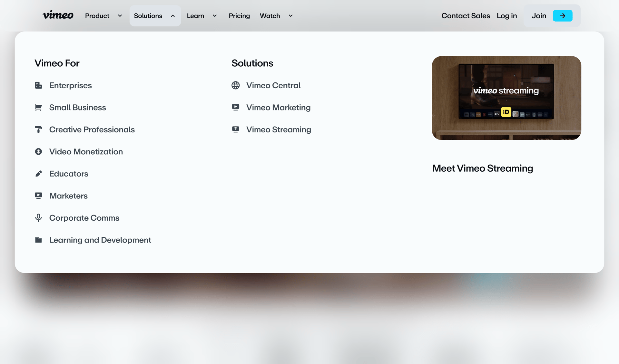Select the Vimeo Central globe icon
619x364 pixels.
(x=236, y=85)
